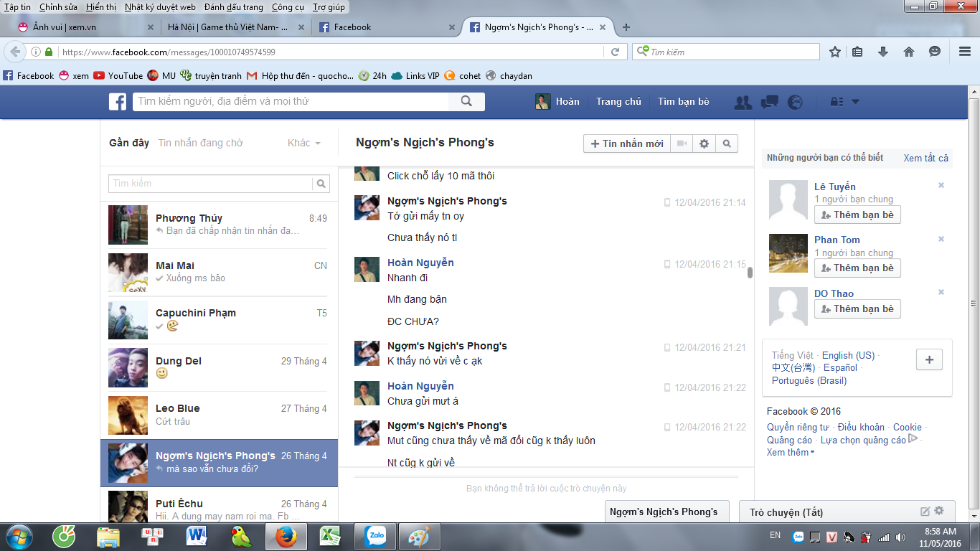Go to the Firefox home page icon
The image size is (980, 551).
[x=909, y=52]
